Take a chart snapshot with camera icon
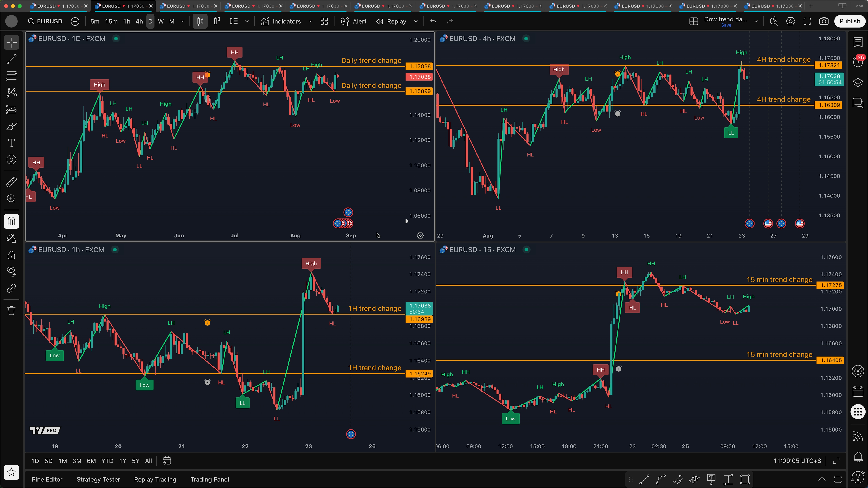868x488 pixels. pyautogui.click(x=823, y=21)
